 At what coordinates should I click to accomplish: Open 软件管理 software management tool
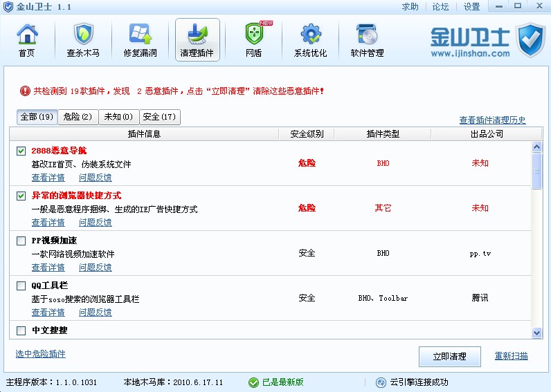click(x=367, y=40)
